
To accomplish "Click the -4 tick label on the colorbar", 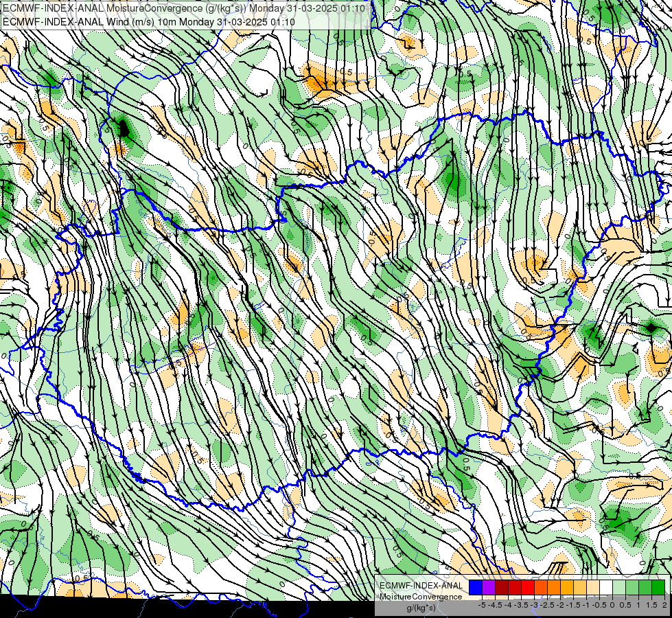I will (x=508, y=605).
